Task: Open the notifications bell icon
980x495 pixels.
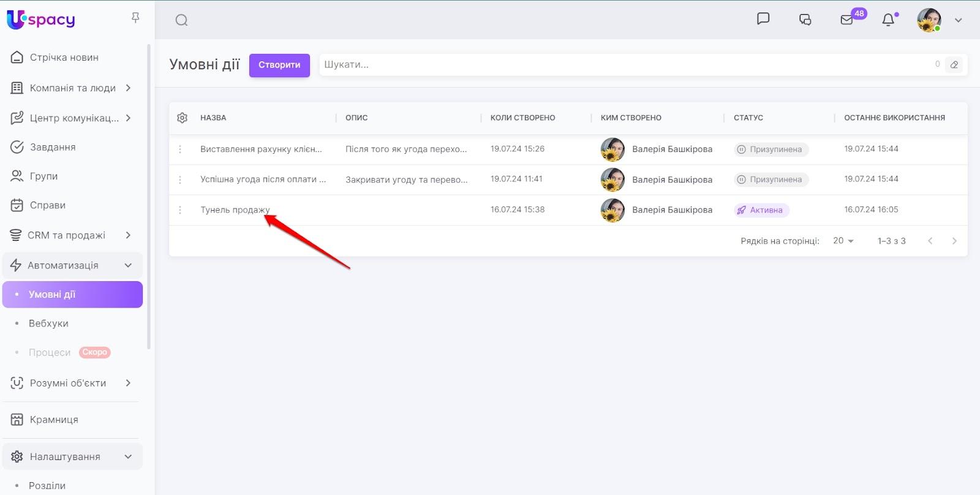Action: [888, 20]
